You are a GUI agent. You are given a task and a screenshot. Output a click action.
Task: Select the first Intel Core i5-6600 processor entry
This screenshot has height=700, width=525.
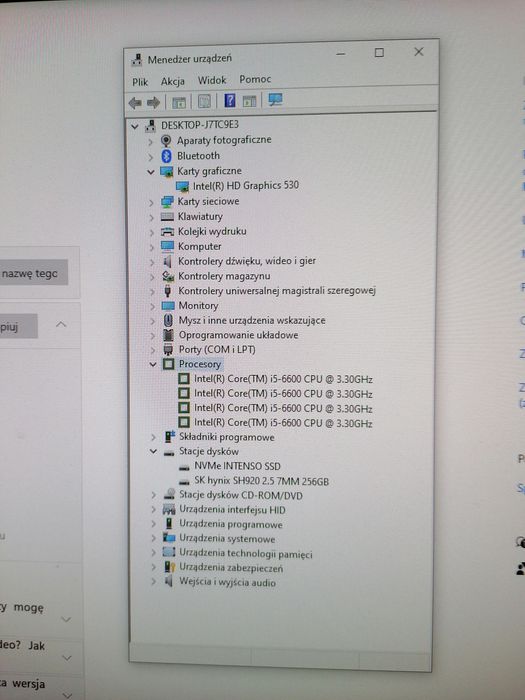tap(283, 379)
